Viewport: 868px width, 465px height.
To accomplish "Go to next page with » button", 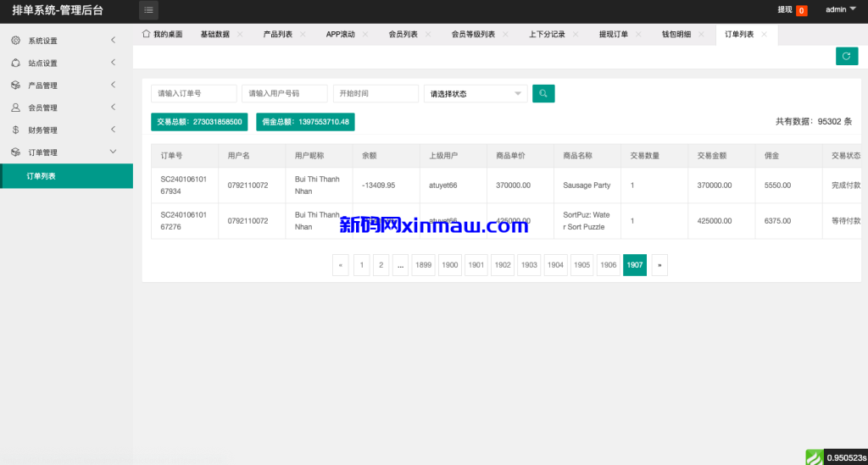I will [659, 265].
